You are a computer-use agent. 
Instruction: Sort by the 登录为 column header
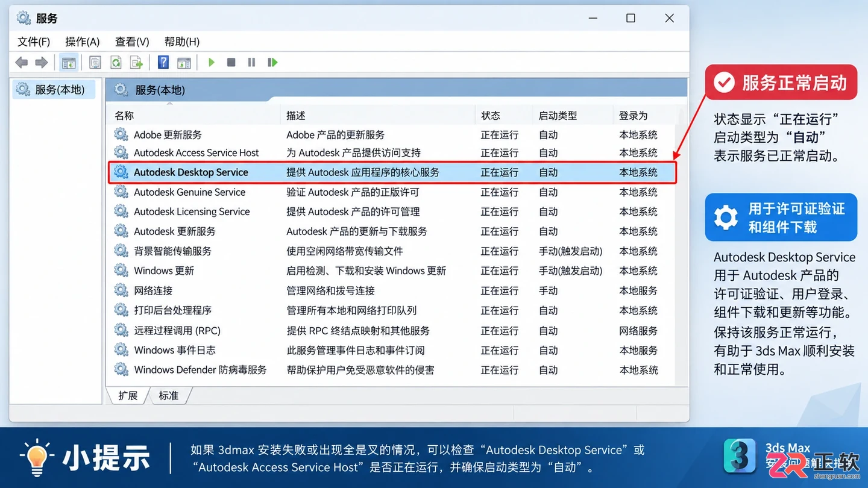pos(634,116)
